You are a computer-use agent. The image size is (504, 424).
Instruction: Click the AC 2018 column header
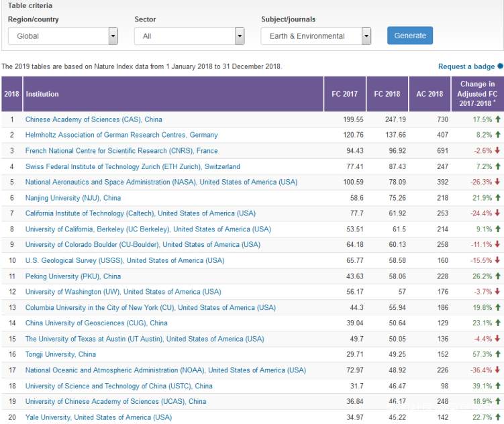coord(430,94)
